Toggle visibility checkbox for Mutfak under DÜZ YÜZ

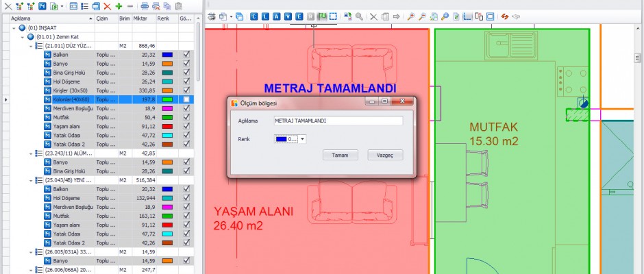(186, 117)
